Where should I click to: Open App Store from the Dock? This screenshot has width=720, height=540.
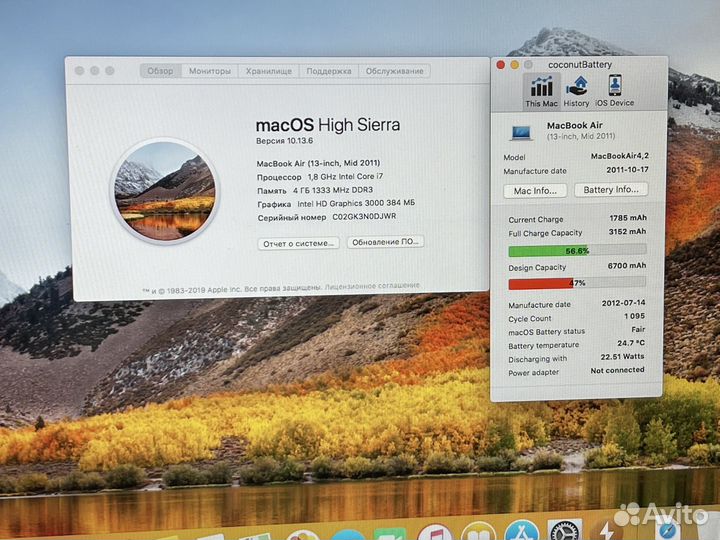[521, 530]
